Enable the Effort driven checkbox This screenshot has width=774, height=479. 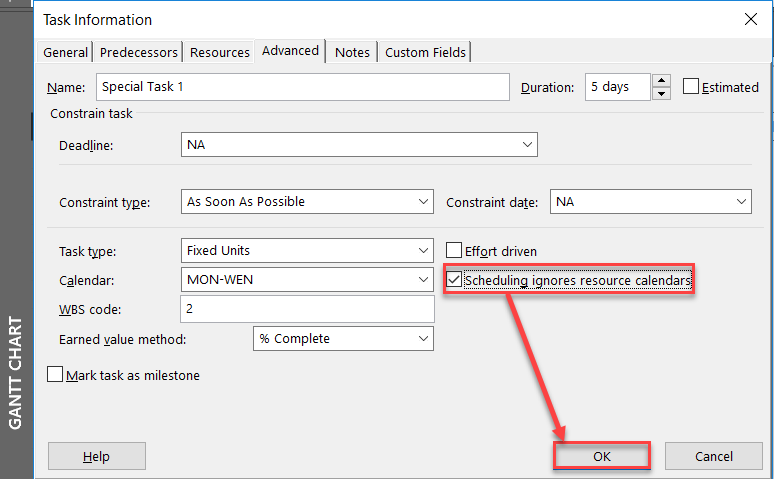tap(454, 251)
